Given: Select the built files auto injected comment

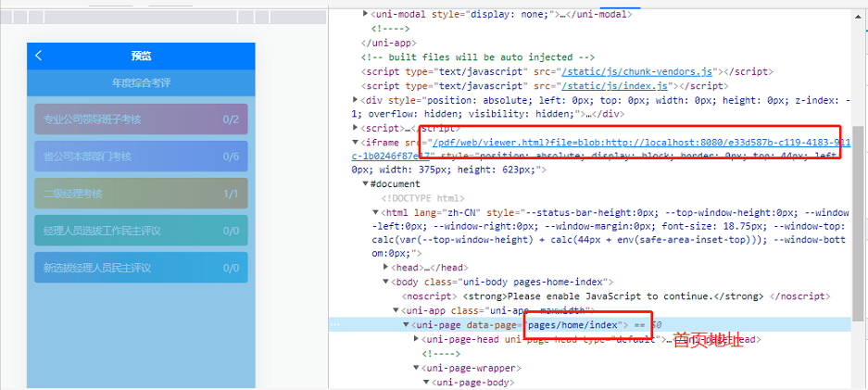Looking at the screenshot, I should click(478, 57).
